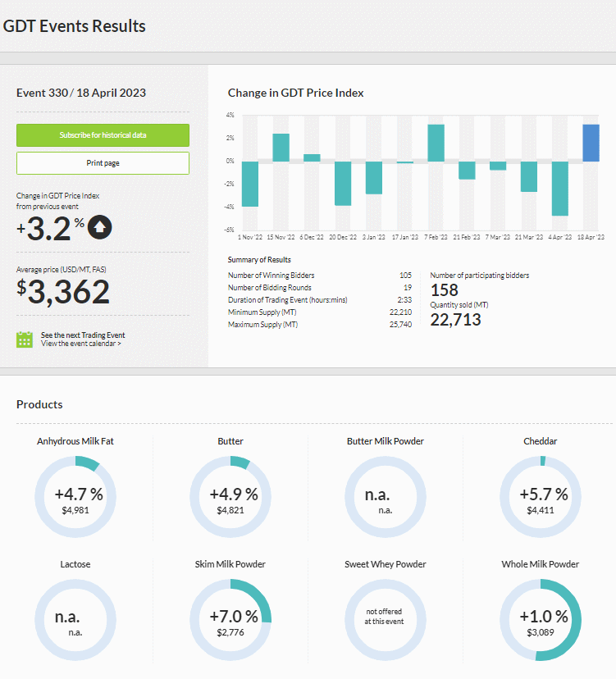
Task: Open the Sweet Whey Powder donut chart
Action: pyautogui.click(x=386, y=620)
